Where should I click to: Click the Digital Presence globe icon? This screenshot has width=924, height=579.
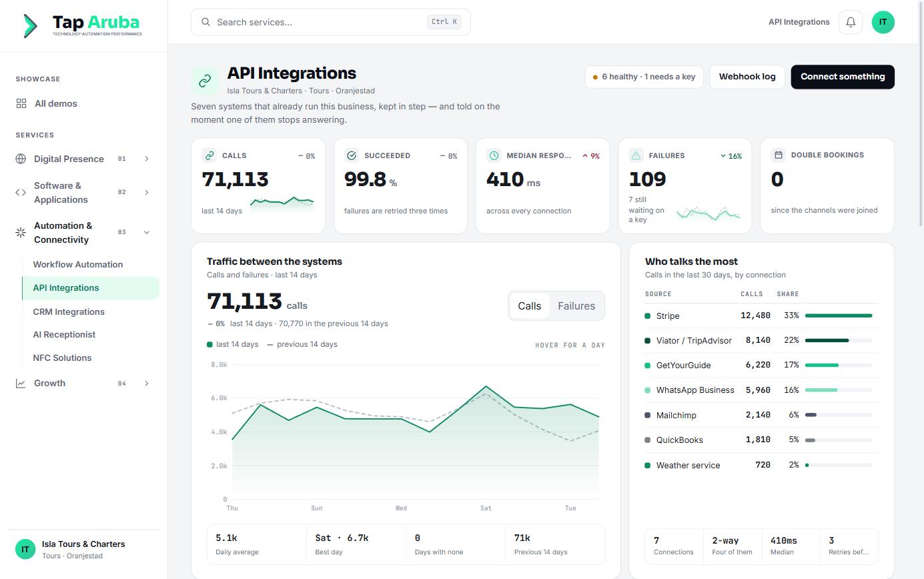point(21,159)
